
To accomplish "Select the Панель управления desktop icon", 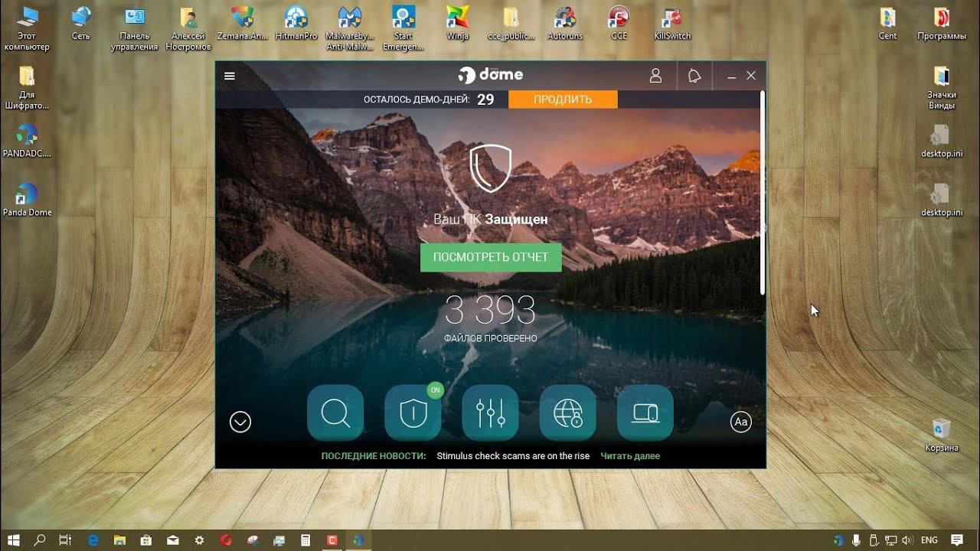I will pos(134,28).
